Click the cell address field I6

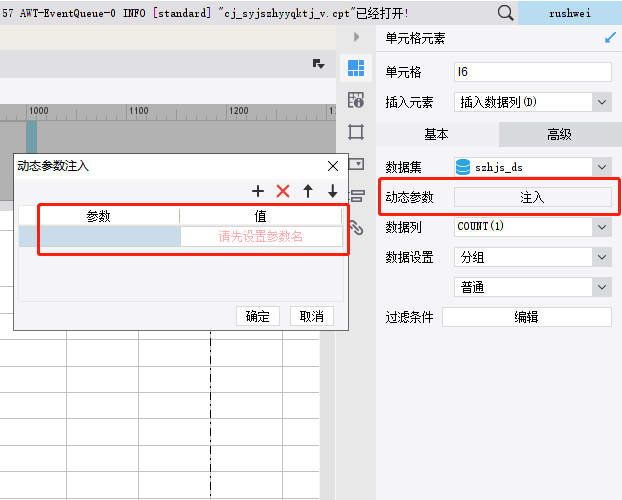(532, 72)
